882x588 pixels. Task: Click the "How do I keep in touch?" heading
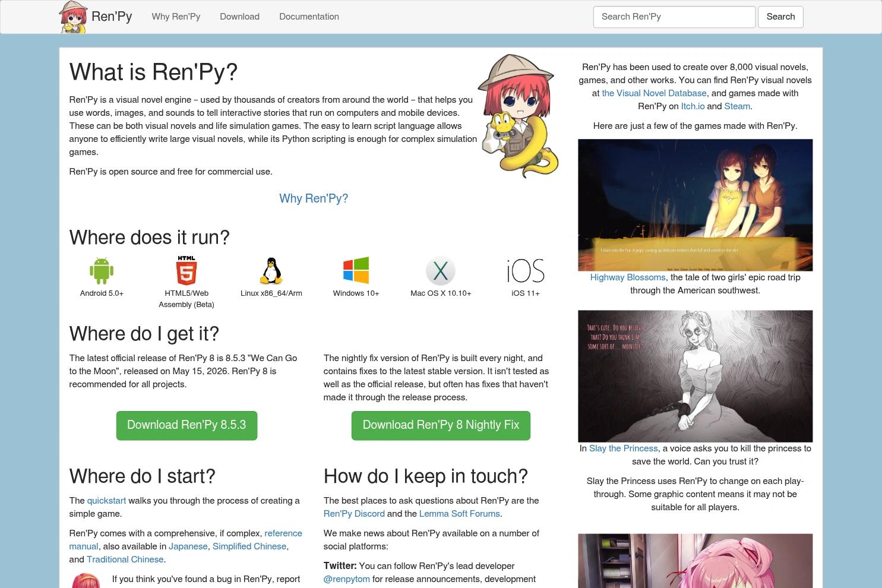point(426,476)
